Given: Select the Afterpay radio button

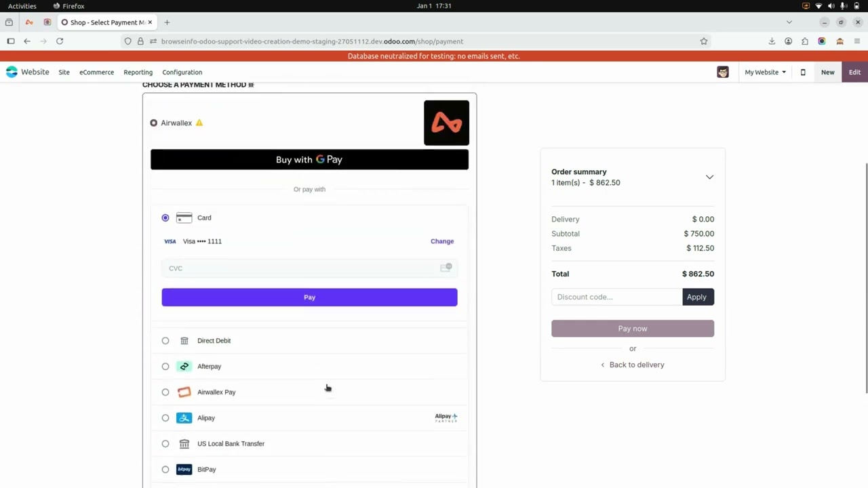Looking at the screenshot, I should coord(165,367).
